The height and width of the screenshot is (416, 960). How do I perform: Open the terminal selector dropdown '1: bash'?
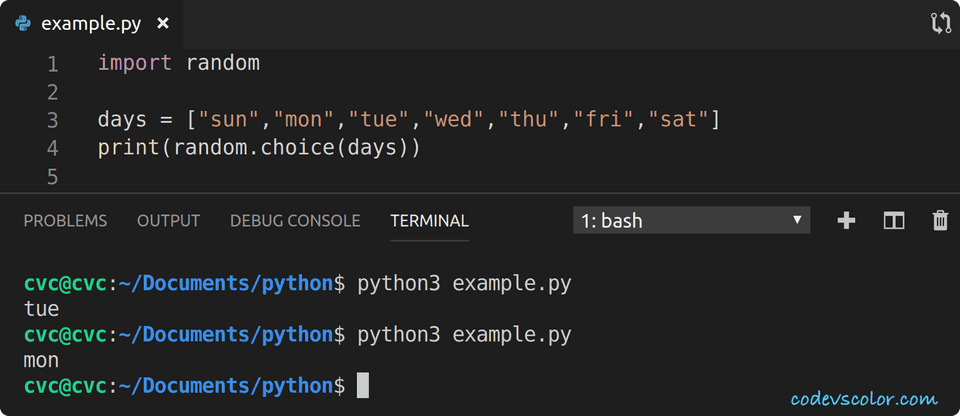pos(691,220)
